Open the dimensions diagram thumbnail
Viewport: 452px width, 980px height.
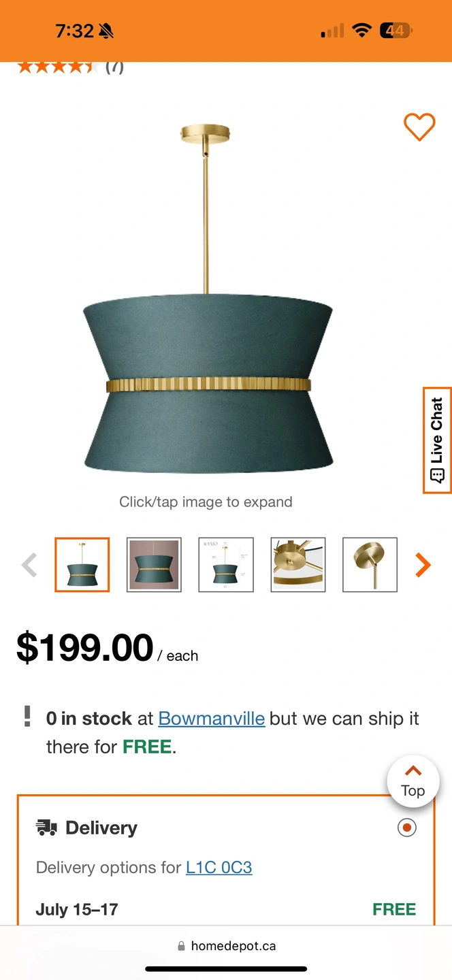tap(226, 565)
